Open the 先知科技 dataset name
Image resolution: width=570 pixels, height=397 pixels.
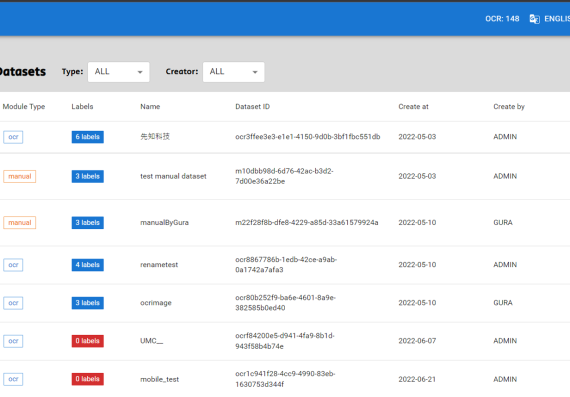click(155, 137)
